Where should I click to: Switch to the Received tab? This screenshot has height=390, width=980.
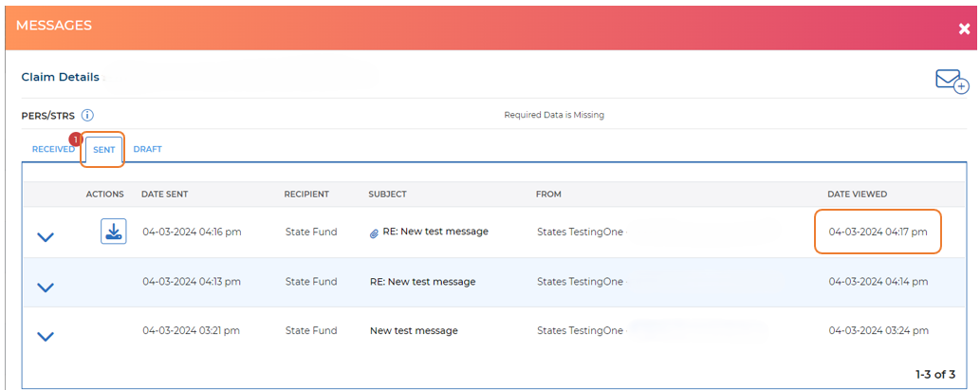click(x=53, y=150)
